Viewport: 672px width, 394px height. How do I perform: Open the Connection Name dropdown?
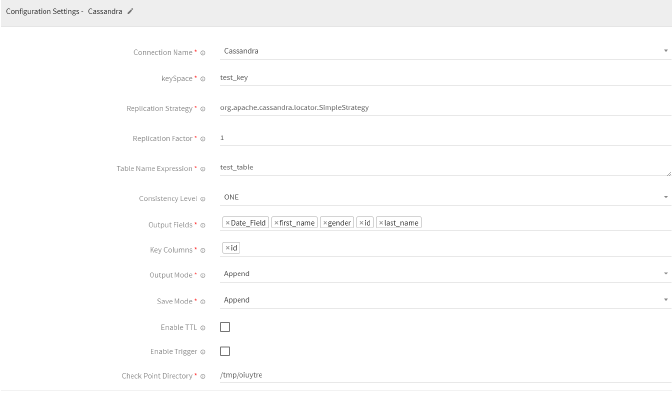coord(445,51)
